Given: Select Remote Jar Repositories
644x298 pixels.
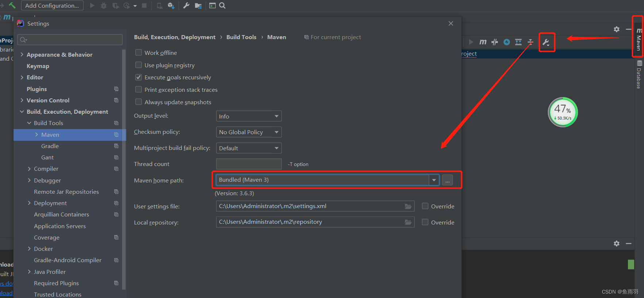Looking at the screenshot, I should 66,192.
